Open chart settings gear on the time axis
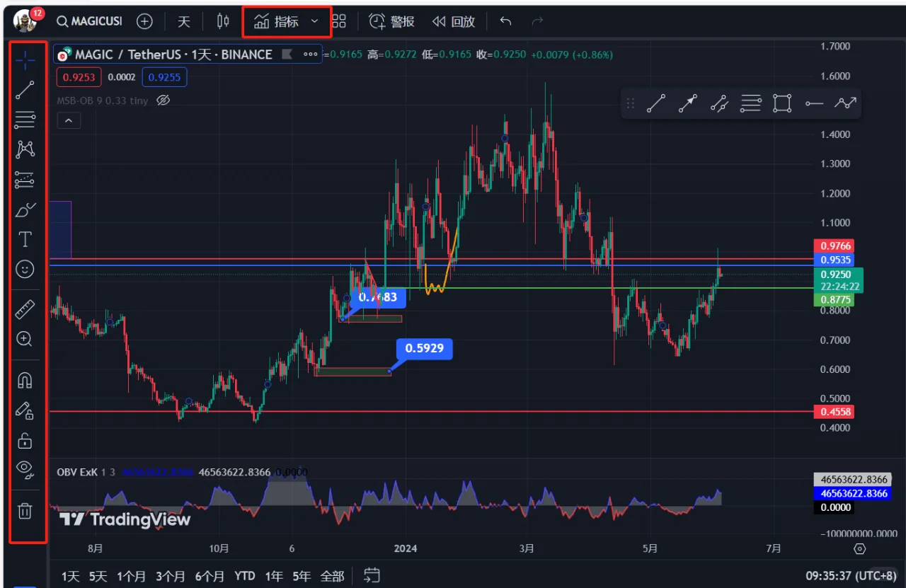906x588 pixels. [860, 548]
